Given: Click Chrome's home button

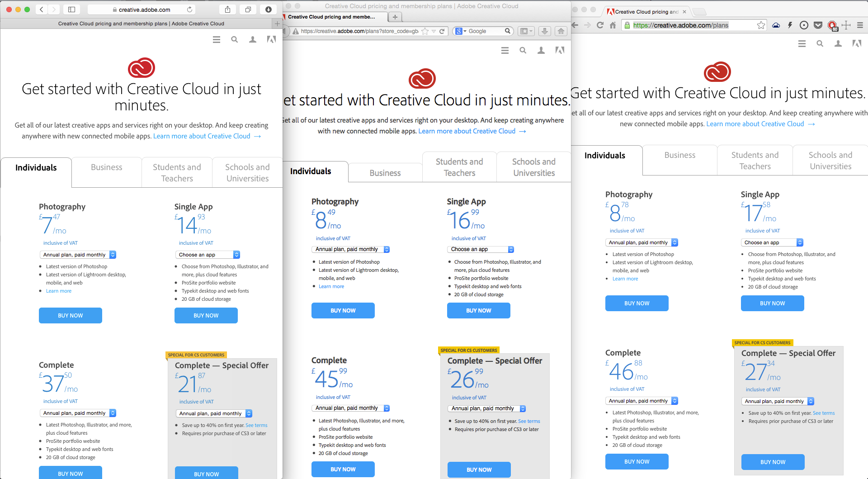Looking at the screenshot, I should tap(613, 25).
